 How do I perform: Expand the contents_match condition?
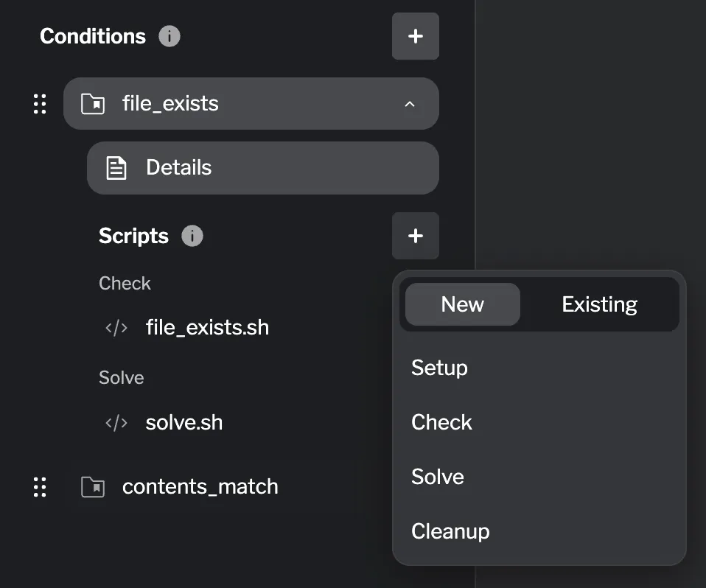tap(200, 486)
